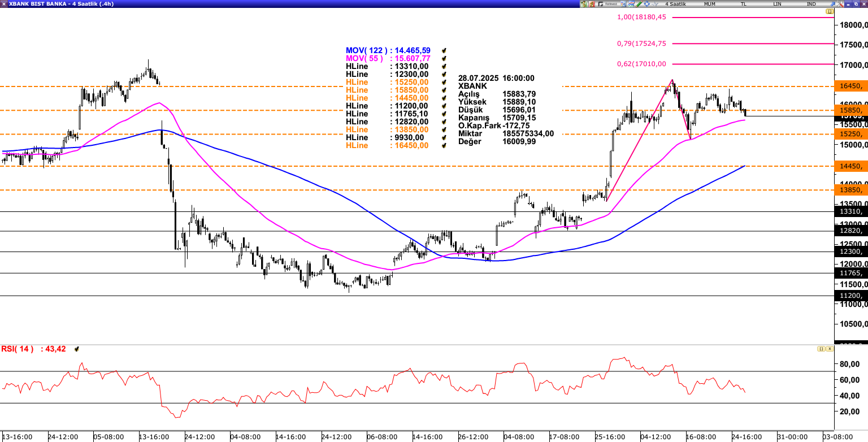
Task: Click the Düşük value 15696,01
Action: click(x=519, y=110)
